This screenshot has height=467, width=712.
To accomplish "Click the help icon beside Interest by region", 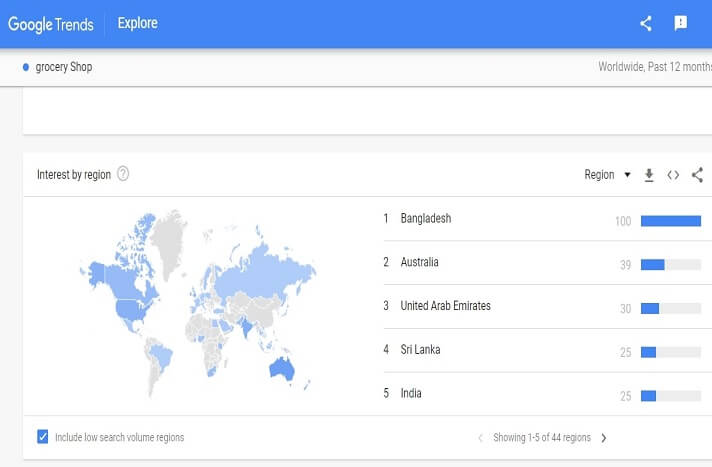I will point(123,174).
